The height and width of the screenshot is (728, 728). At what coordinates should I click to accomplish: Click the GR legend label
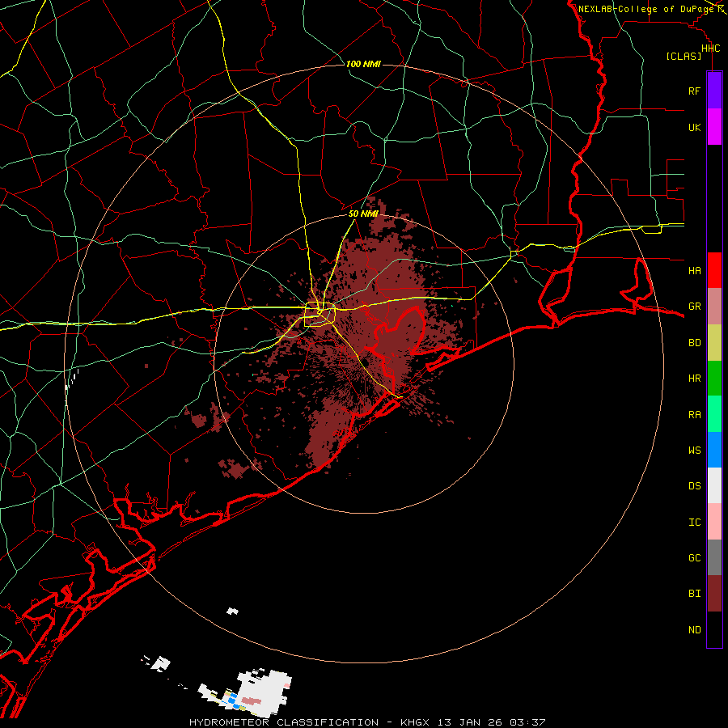click(x=694, y=307)
